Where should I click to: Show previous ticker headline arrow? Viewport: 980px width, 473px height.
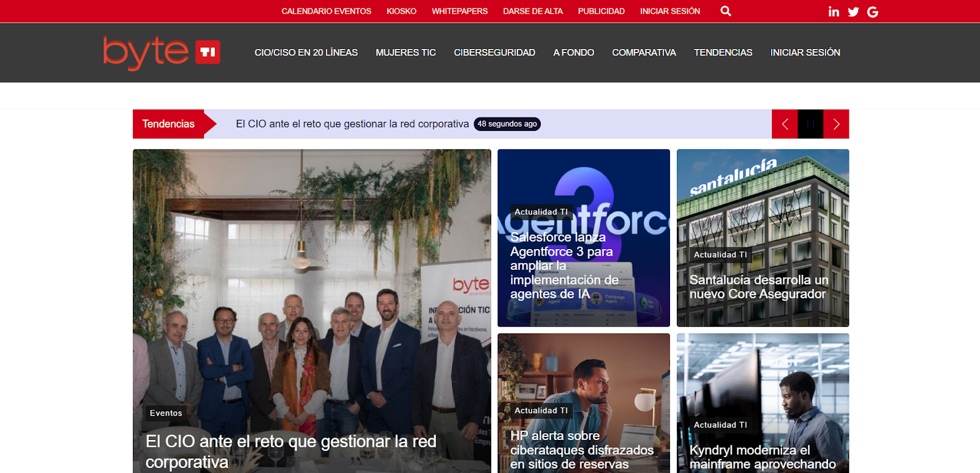[x=785, y=124]
